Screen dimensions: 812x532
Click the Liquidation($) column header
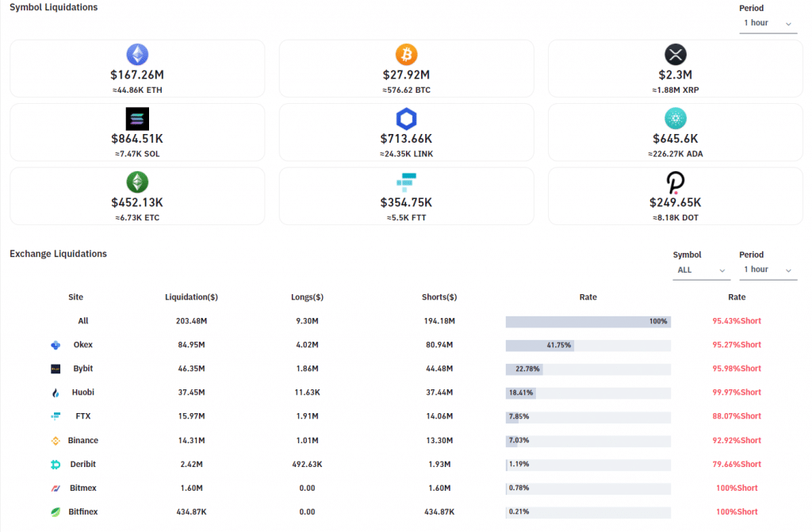pyautogui.click(x=191, y=297)
